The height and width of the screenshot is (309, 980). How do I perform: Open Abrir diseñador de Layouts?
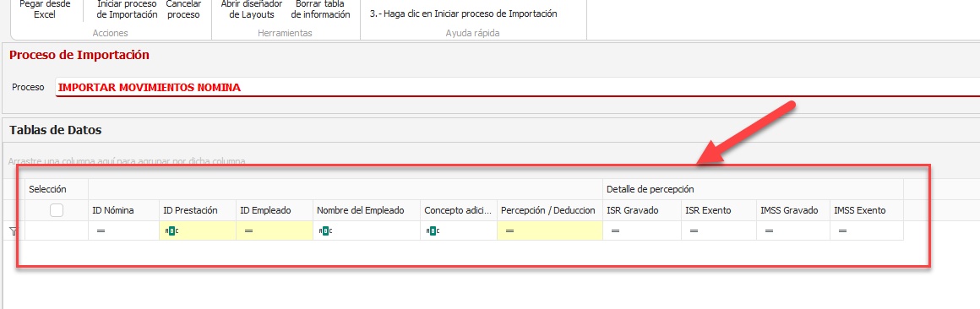click(252, 8)
